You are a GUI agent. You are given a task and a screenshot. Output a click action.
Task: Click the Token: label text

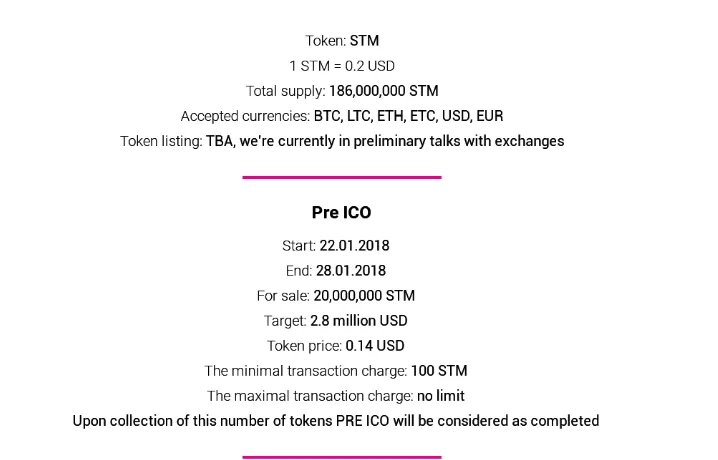tap(326, 41)
